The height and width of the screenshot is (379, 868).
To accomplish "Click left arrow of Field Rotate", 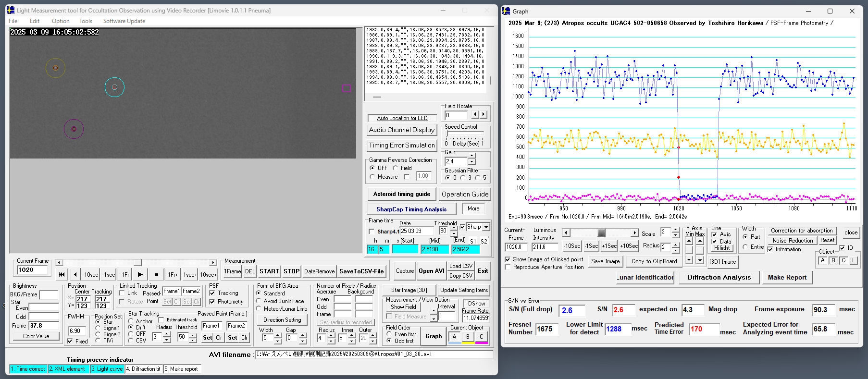I will (475, 115).
